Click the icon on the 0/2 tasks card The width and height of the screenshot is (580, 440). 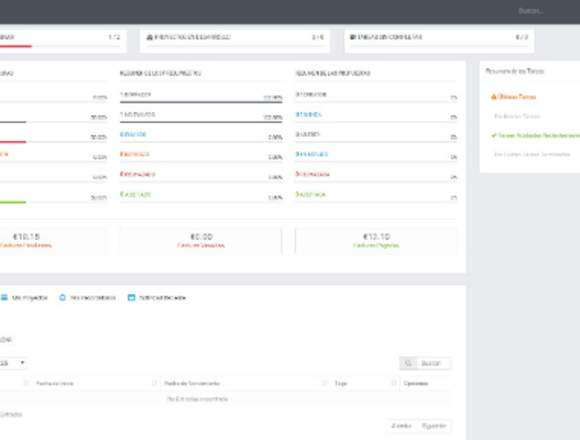353,37
